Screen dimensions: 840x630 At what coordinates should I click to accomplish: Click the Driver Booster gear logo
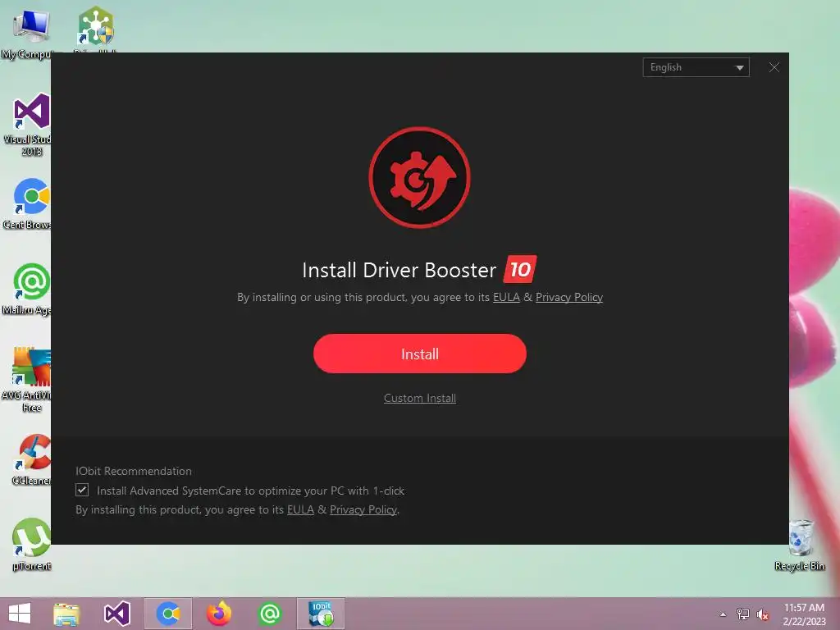coord(419,177)
